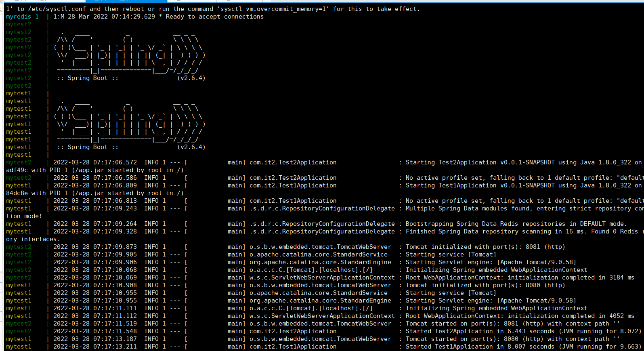
Task: Click the timestamp 07:17:09.873
Action: 115,247
